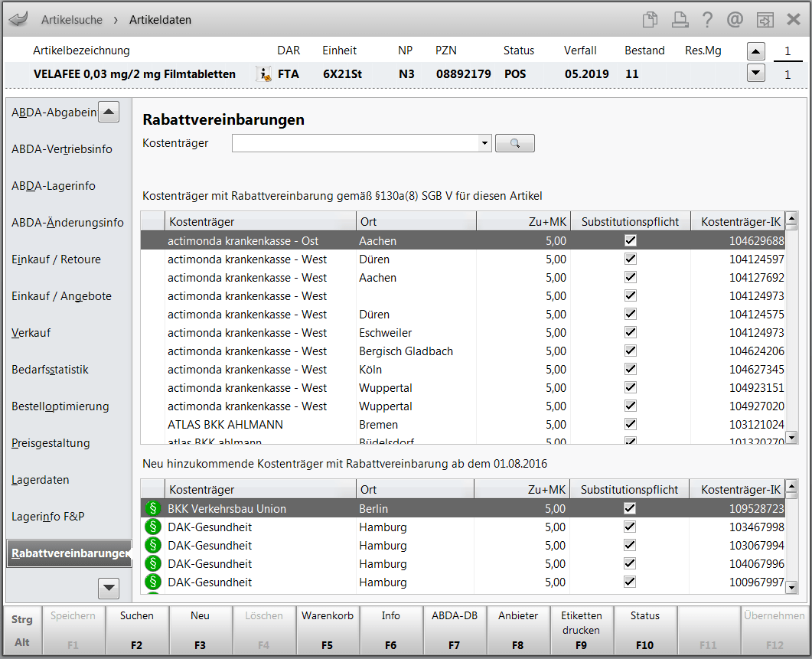
Task: Click Etiketten drucken F9 button
Action: pos(582,630)
